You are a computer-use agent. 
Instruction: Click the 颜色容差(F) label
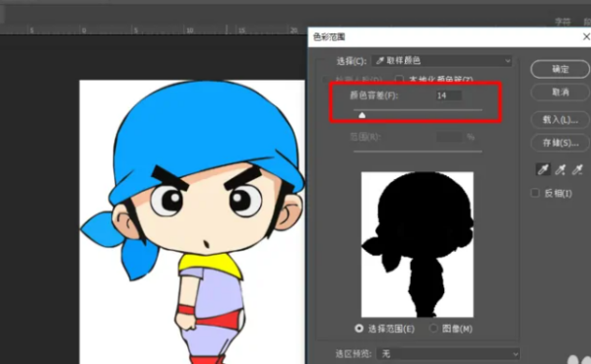coord(373,95)
